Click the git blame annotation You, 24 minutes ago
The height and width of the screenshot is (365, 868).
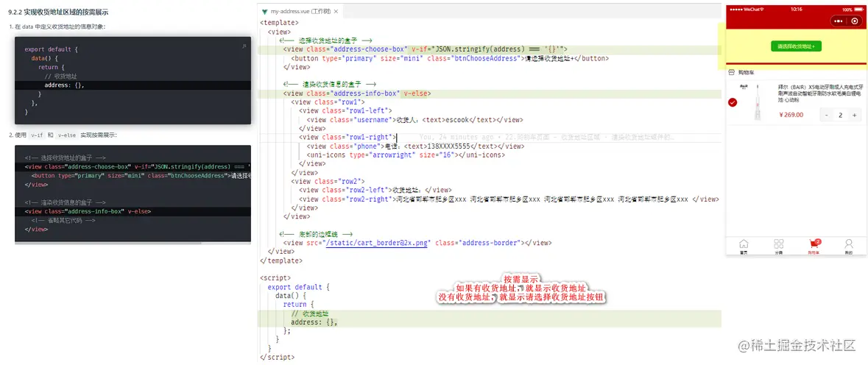547,137
